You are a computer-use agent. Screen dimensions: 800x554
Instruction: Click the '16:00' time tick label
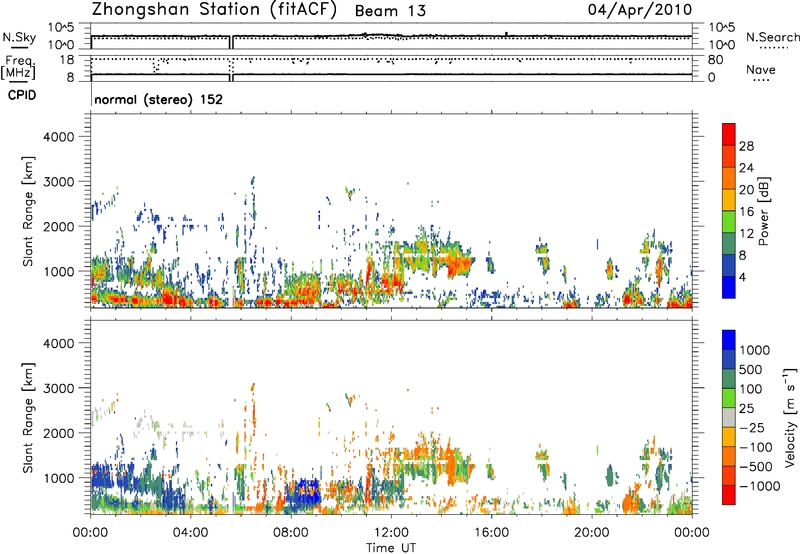click(491, 533)
